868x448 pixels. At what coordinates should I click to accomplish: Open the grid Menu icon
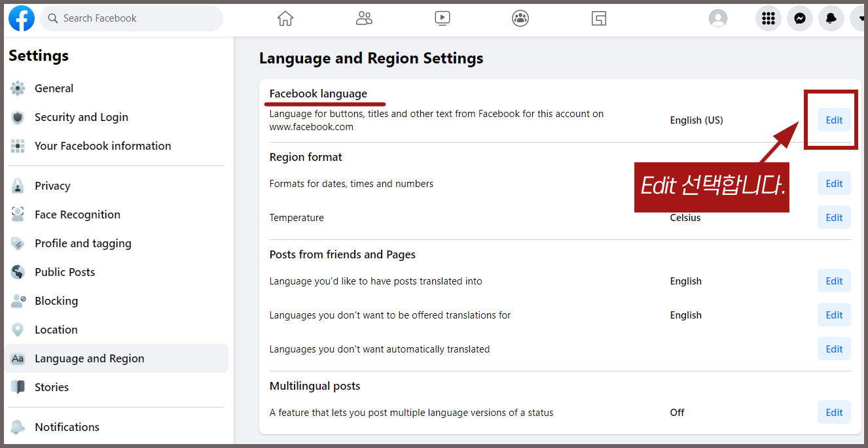click(x=769, y=18)
